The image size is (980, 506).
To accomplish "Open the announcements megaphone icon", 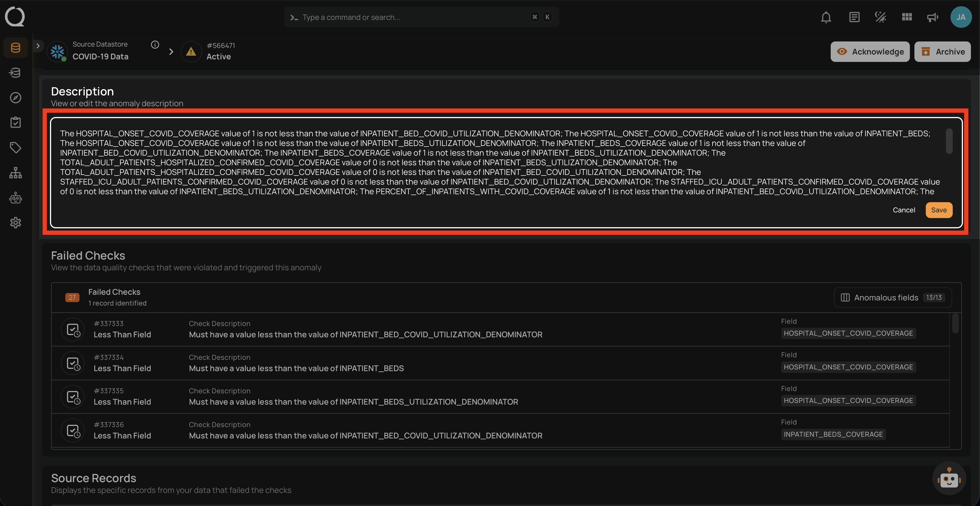I will pyautogui.click(x=933, y=17).
